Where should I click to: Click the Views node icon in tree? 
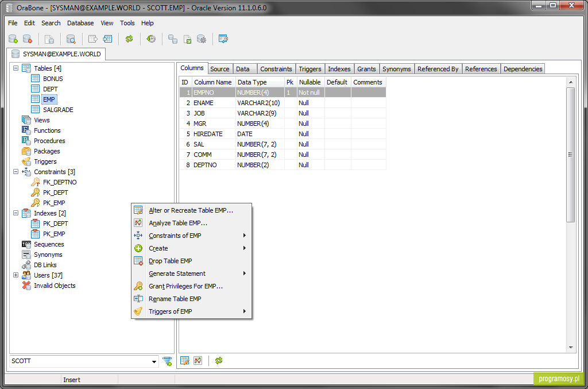pos(26,120)
